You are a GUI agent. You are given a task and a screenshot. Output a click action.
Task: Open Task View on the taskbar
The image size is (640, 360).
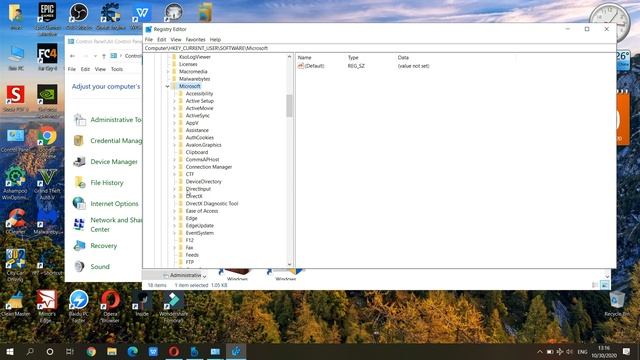click(x=70, y=351)
